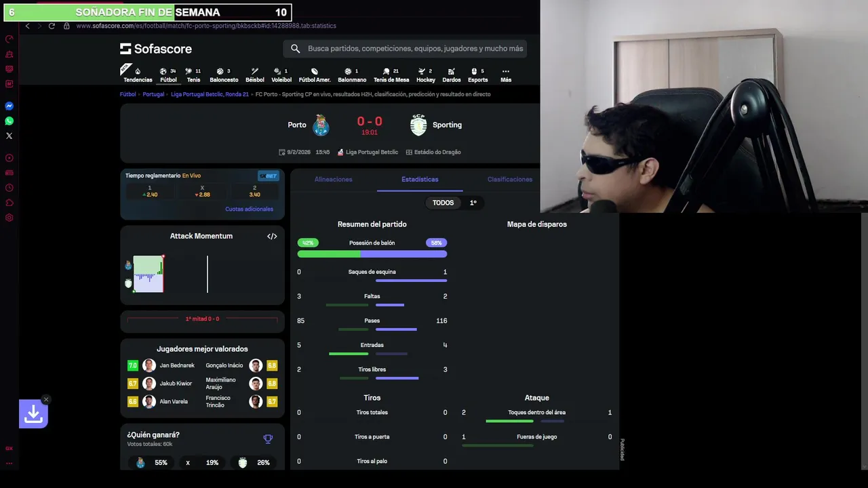Open the player icon in the sidebar
Viewport: 868px width, 488px height.
pyautogui.click(x=9, y=158)
